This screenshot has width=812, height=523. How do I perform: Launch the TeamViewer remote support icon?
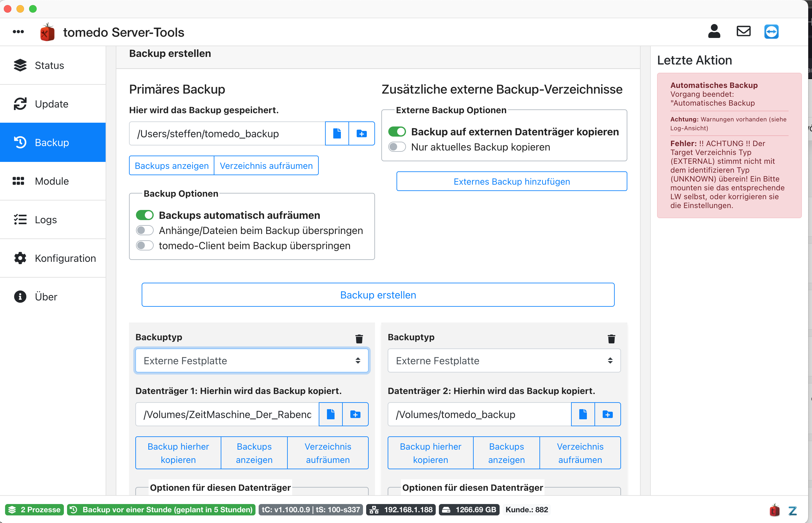[771, 32]
